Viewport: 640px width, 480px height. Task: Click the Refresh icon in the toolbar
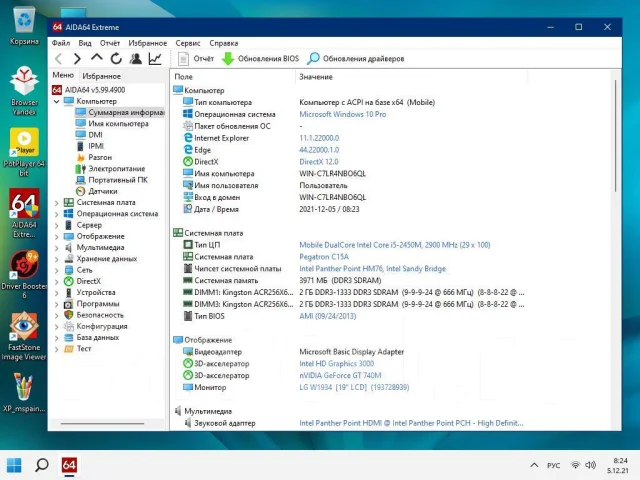point(116,59)
